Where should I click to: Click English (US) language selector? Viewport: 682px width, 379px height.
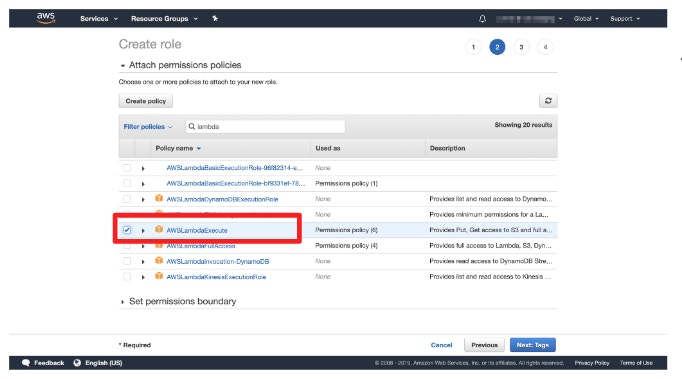(x=104, y=363)
